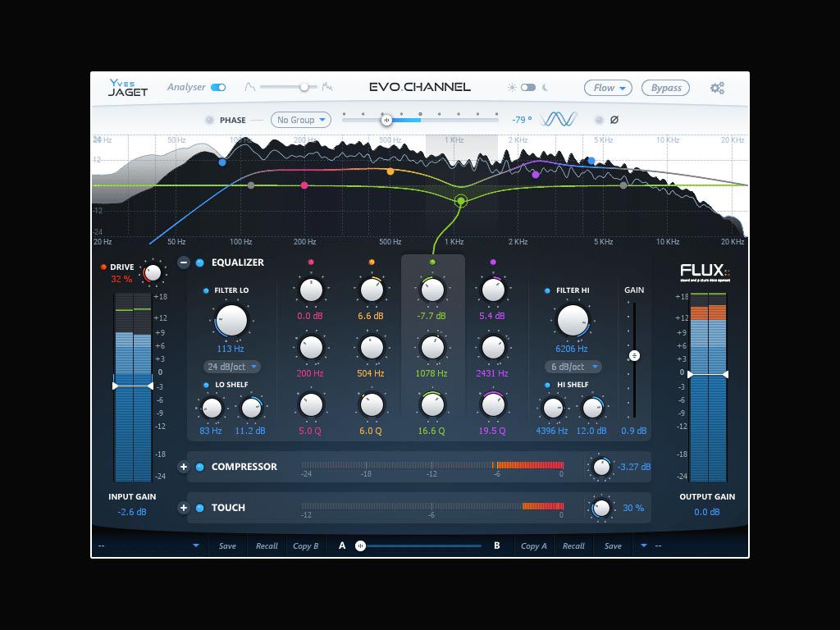Image resolution: width=840 pixels, height=630 pixels.
Task: Toggle the DRIVE enable LED
Action: (103, 267)
